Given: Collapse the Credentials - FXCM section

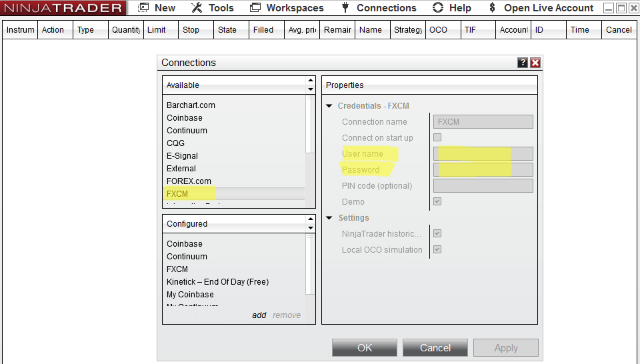Looking at the screenshot, I should 329,106.
